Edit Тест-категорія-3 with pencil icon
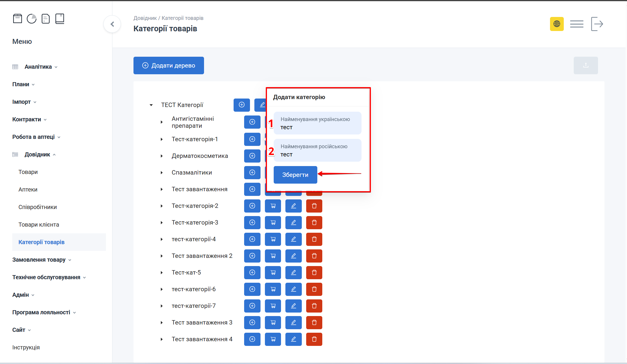This screenshot has width=627, height=364. [293, 222]
